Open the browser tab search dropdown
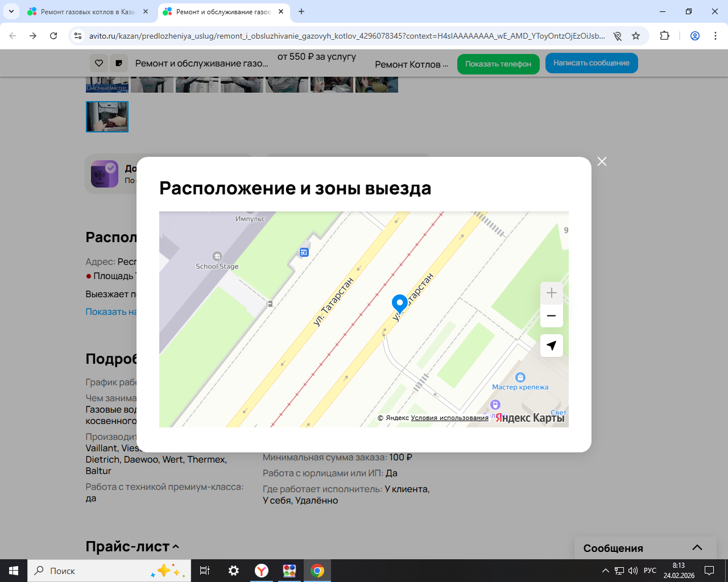The width and height of the screenshot is (728, 582). click(x=11, y=11)
